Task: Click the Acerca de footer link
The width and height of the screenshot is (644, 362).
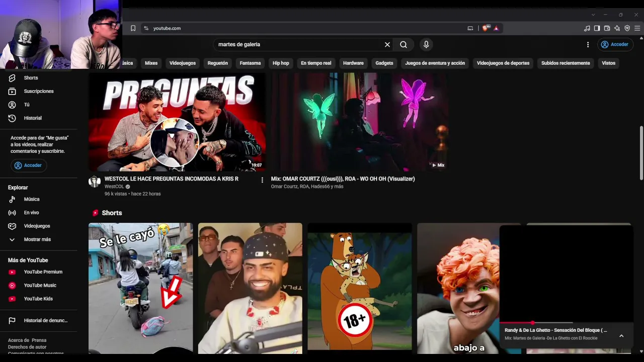Action: pyautogui.click(x=18, y=340)
